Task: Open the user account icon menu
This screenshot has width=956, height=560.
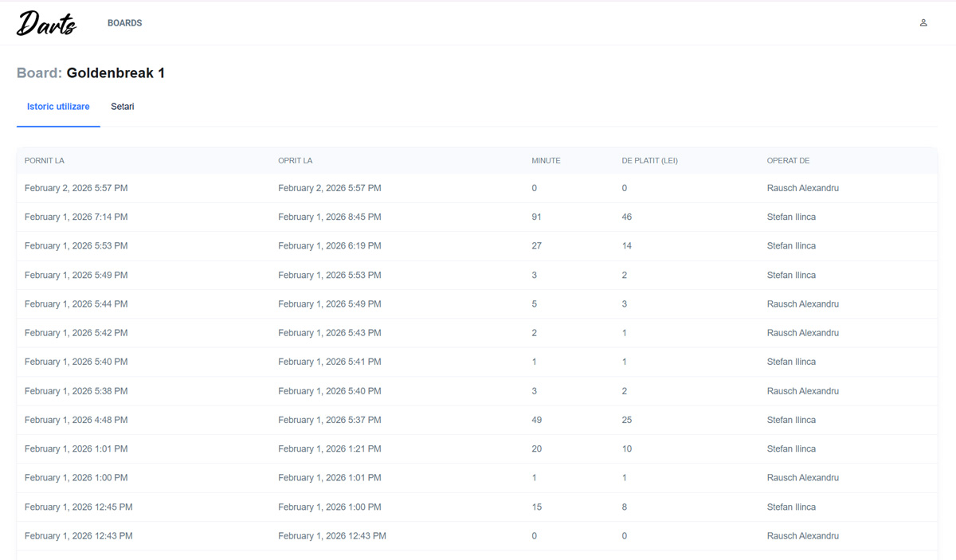Action: (923, 23)
